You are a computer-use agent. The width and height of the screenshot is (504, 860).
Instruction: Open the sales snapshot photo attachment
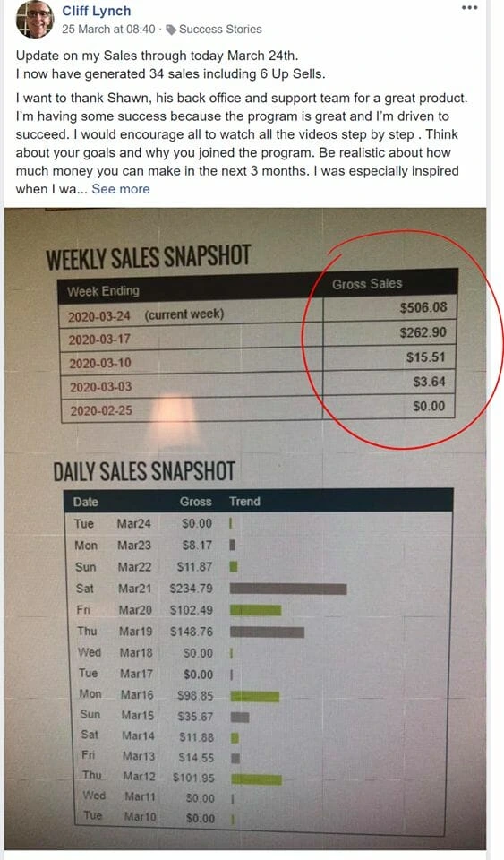245,529
